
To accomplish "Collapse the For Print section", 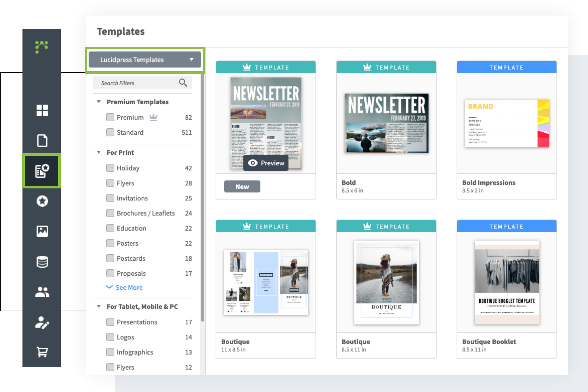I will [99, 152].
